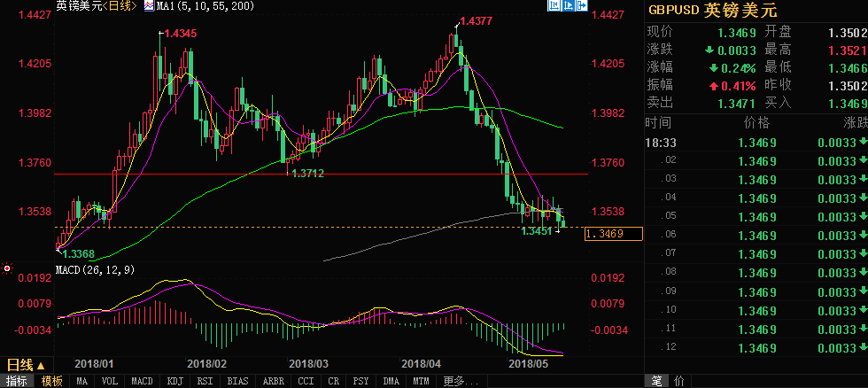
Task: Open the 日线 period dropdown
Action: coord(25,365)
